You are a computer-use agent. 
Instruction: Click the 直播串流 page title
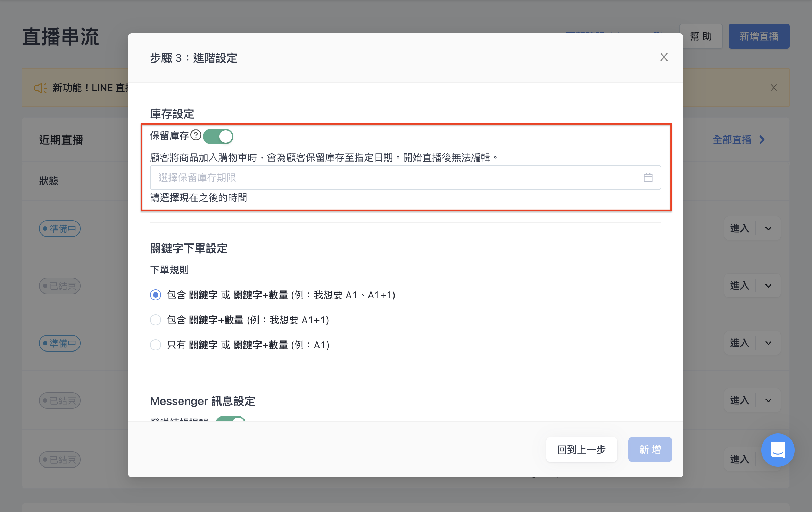coord(61,37)
